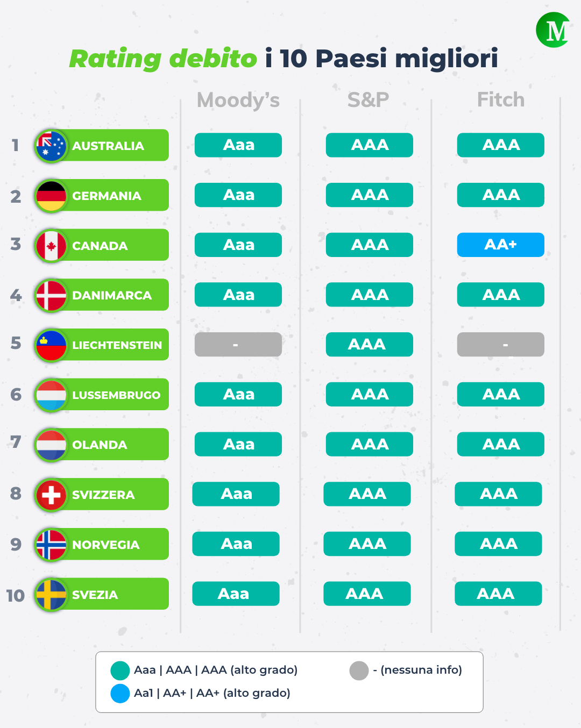Click the Germany flag icon
581x728 pixels.
[x=51, y=196]
